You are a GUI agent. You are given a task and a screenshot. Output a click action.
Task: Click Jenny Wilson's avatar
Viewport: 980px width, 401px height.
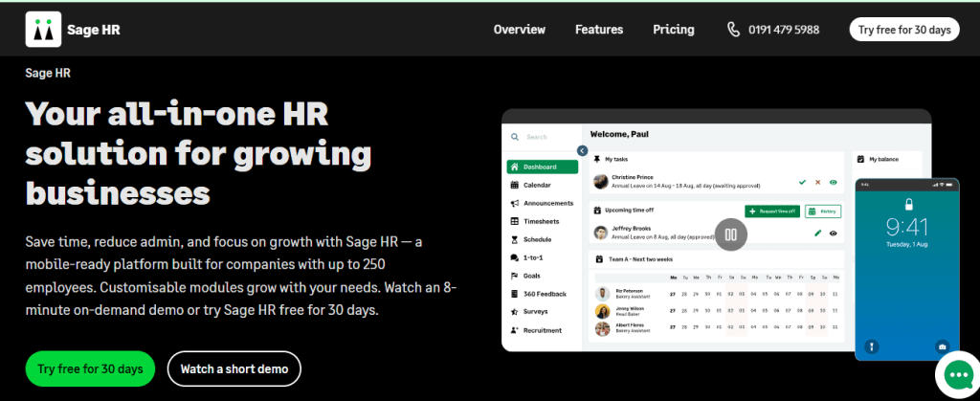(603, 311)
